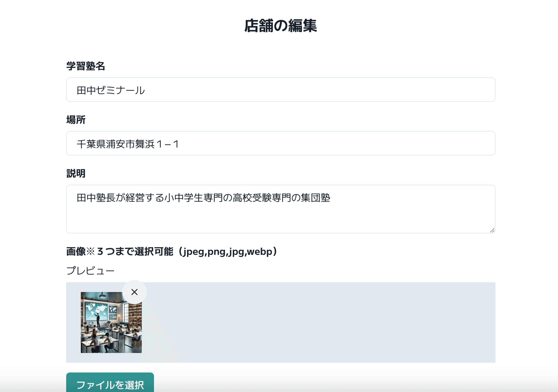Screen dimensions: 558x392
Task: Click the プレビュー text
Action: (x=90, y=271)
